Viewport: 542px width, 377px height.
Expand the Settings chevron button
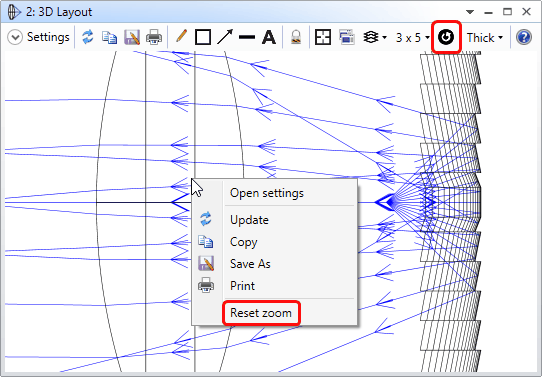pos(15,37)
